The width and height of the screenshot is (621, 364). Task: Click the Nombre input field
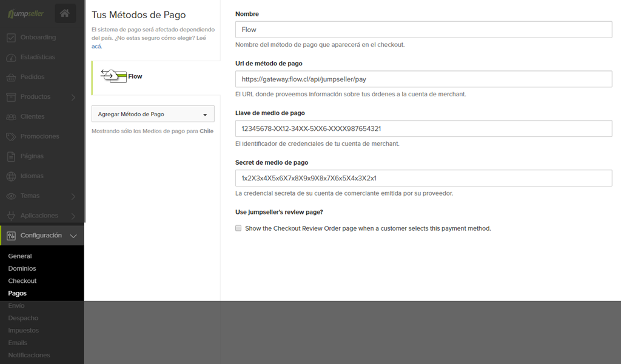point(423,30)
